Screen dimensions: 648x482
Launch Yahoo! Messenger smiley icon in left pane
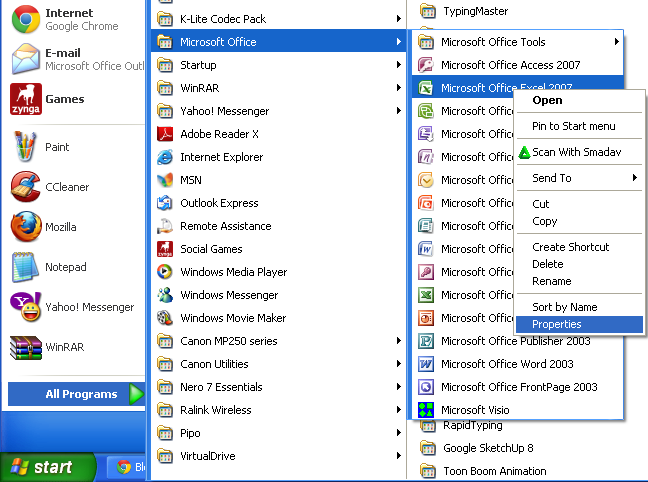tap(26, 307)
